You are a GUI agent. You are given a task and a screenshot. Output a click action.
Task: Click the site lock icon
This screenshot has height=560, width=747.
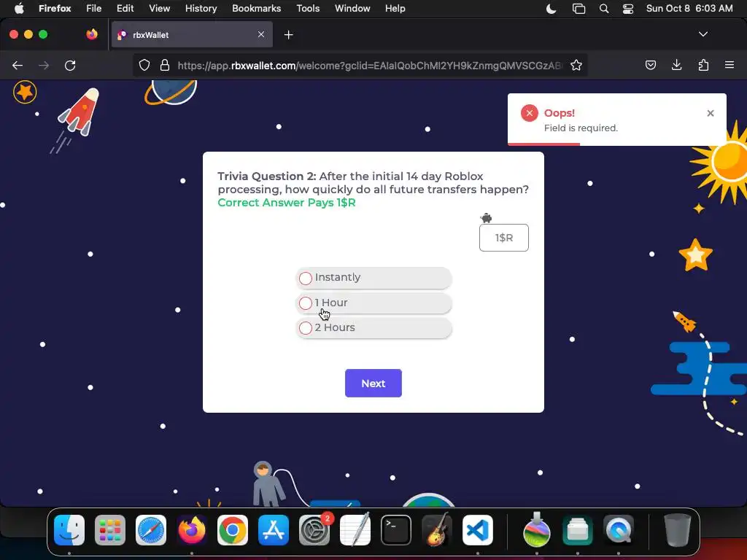click(x=165, y=65)
